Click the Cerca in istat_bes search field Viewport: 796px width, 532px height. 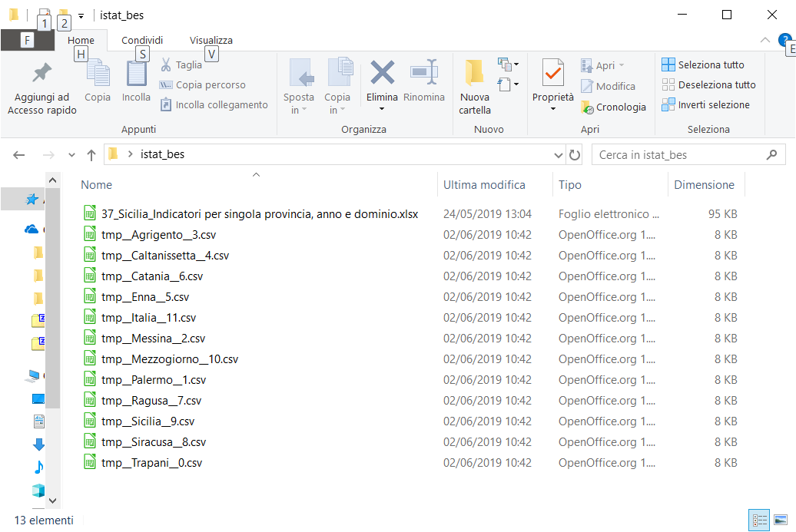680,155
